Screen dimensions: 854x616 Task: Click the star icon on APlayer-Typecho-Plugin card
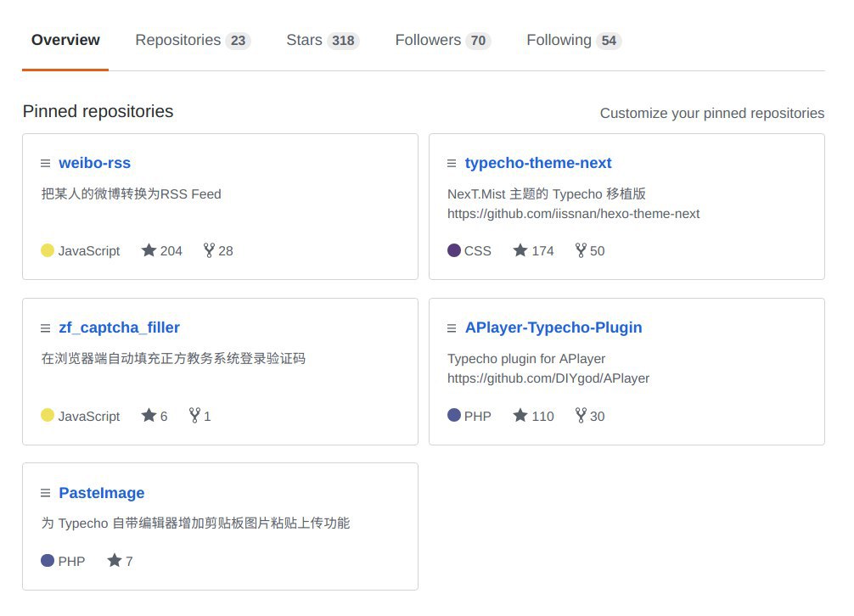pos(520,416)
